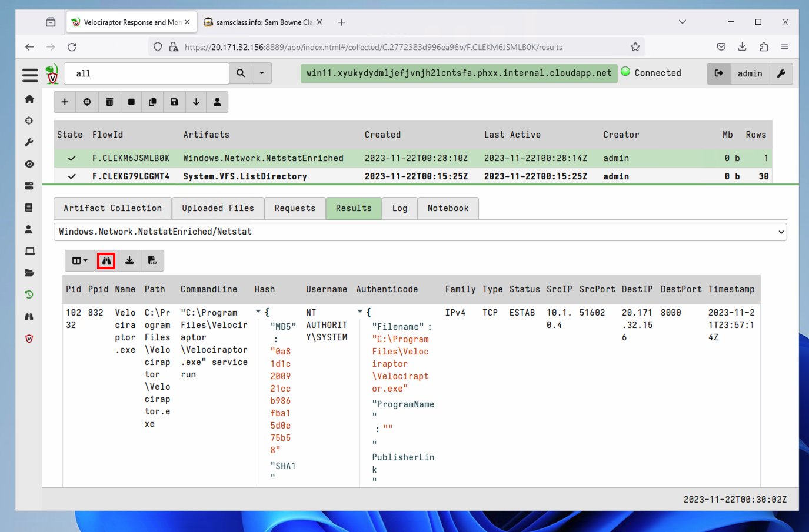Export results with the CSV file icon
809x532 pixels.
click(152, 260)
